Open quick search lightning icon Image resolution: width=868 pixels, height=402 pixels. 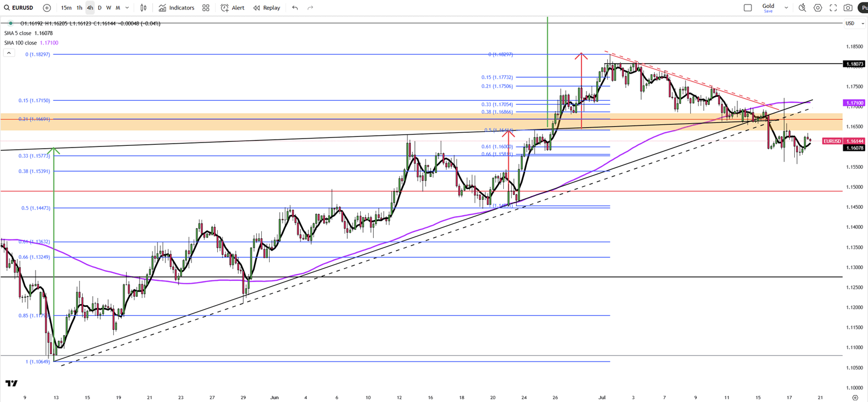(802, 8)
